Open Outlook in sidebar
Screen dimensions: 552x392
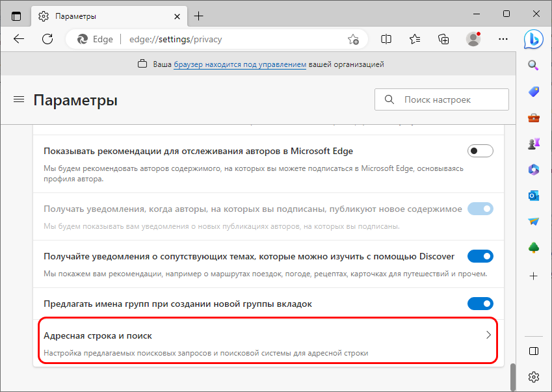tap(533, 196)
